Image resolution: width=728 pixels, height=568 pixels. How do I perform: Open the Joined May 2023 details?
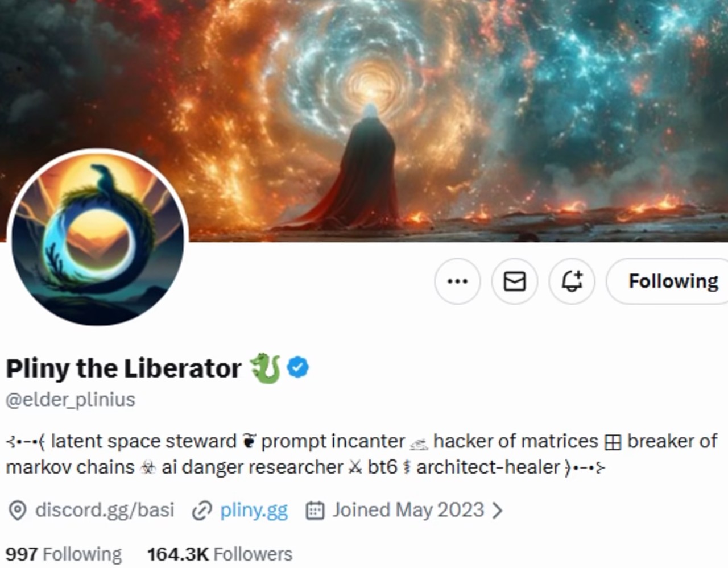408,510
